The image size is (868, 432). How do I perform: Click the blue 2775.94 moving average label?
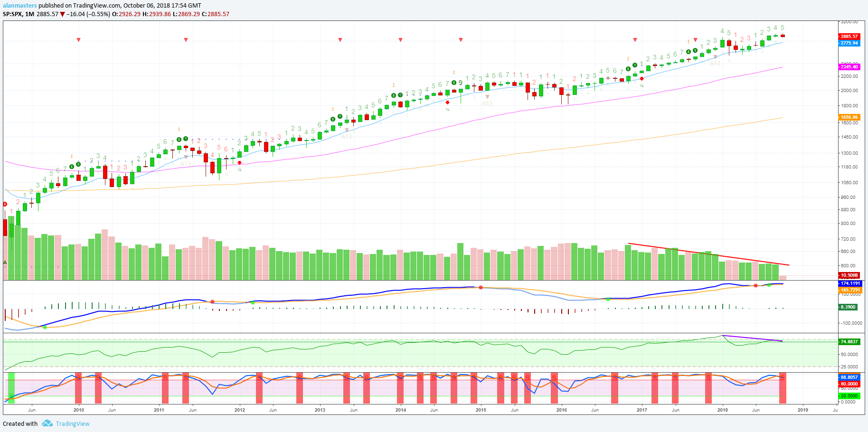[x=849, y=43]
